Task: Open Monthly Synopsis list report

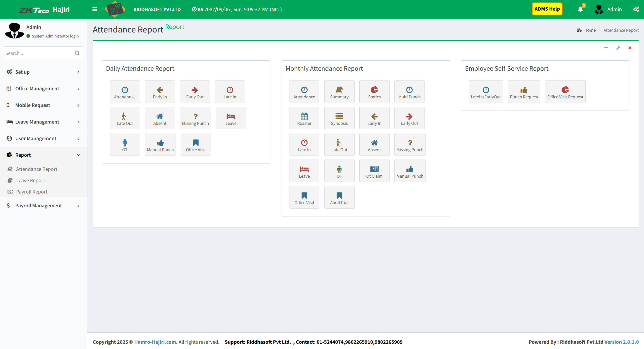Action: click(339, 119)
